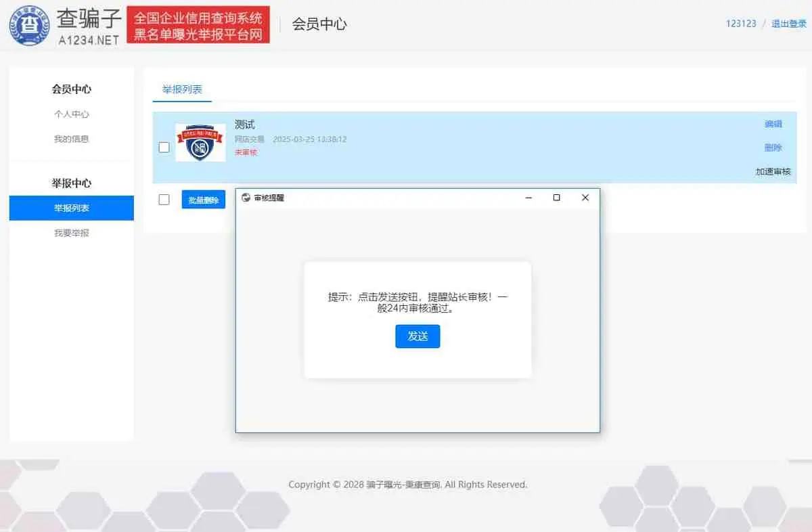Open the 测试 report title
This screenshot has height=532, width=812.
[x=245, y=125]
